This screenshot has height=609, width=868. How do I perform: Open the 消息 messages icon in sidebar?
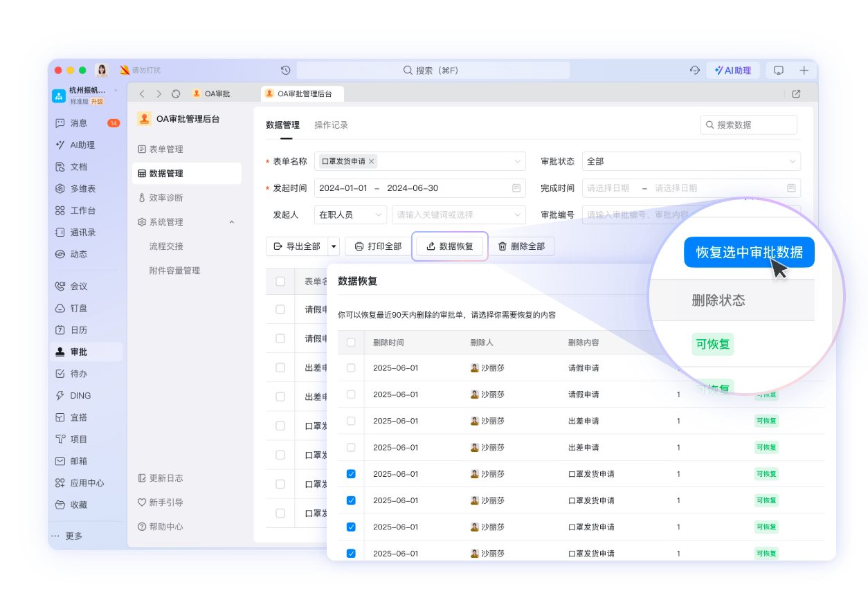60,123
